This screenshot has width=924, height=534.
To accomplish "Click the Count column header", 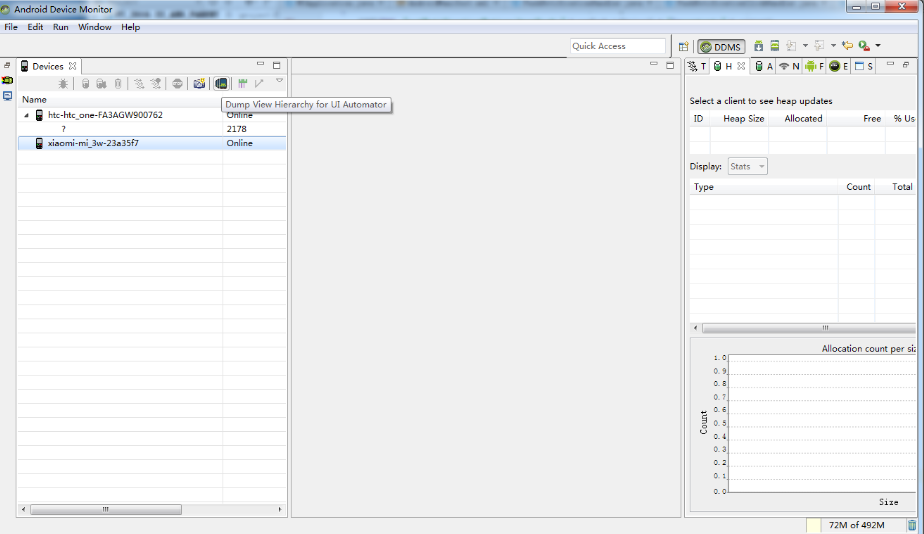I will coord(858,187).
